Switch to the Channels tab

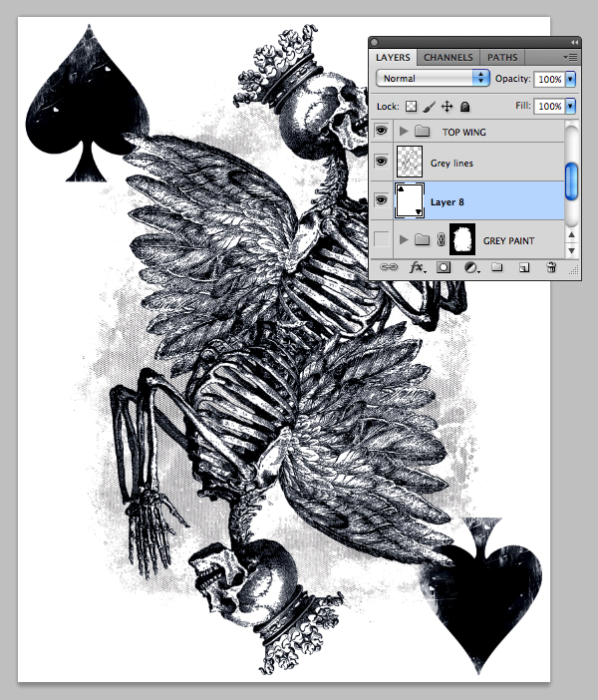(448, 58)
